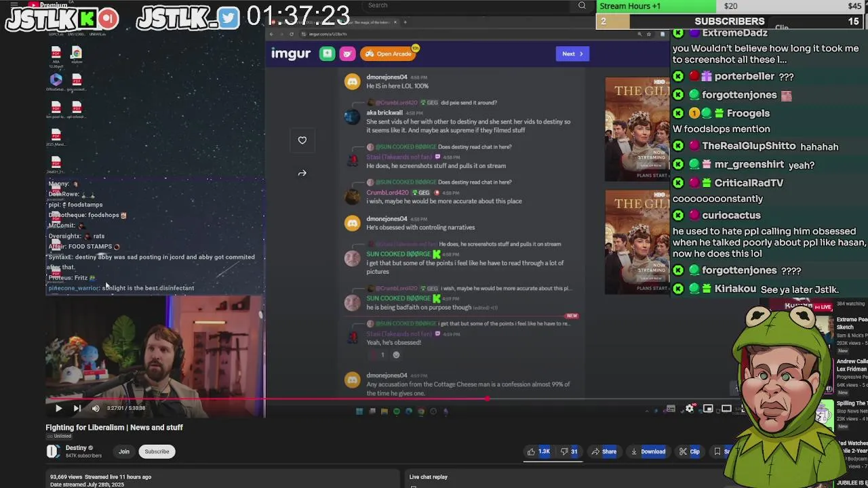Click in the YouTube search field

(x=468, y=5)
